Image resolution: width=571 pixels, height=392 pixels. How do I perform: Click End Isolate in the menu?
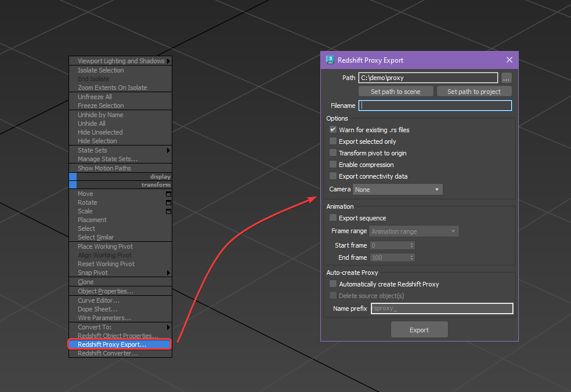[120, 79]
